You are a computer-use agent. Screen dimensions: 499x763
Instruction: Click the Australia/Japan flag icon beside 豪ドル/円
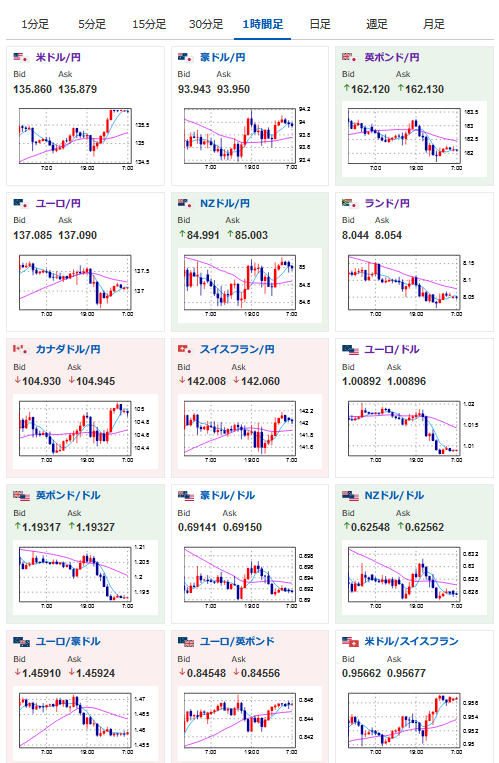[185, 57]
